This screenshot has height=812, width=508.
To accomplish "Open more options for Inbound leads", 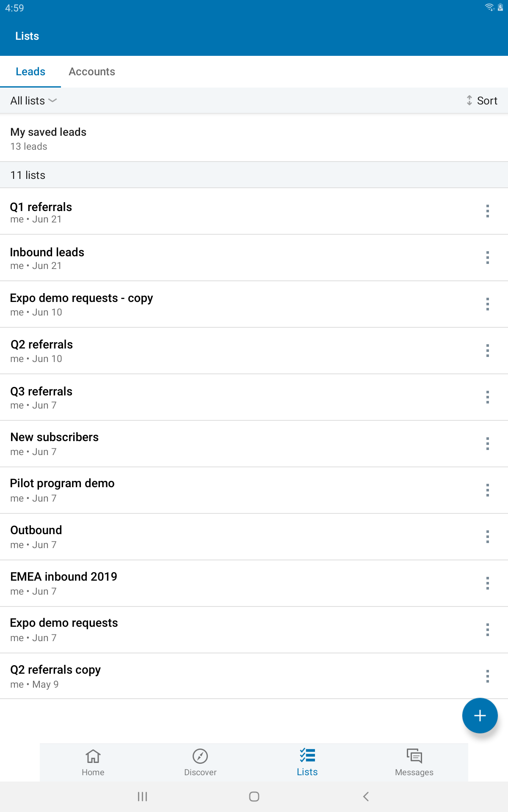I will [488, 258].
